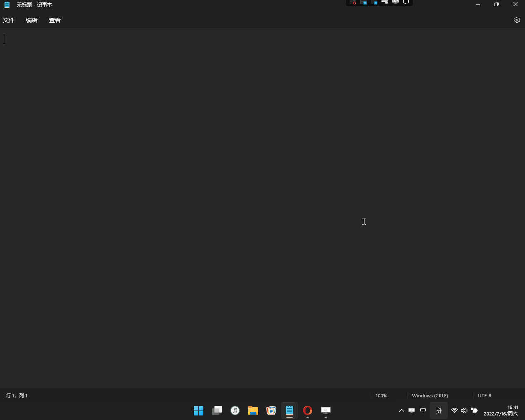Click UTF-8 encoding in status bar
Viewport: 525px width, 420px height.
pos(485,396)
